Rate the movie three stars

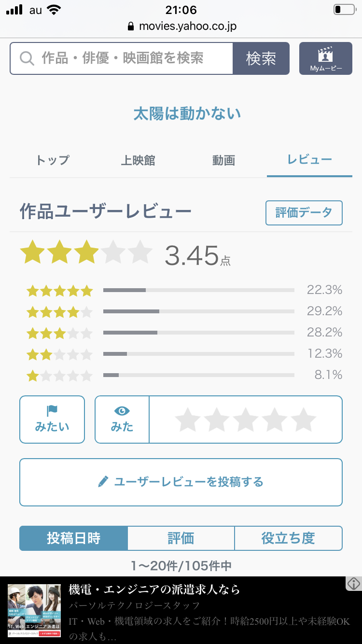coord(246,420)
